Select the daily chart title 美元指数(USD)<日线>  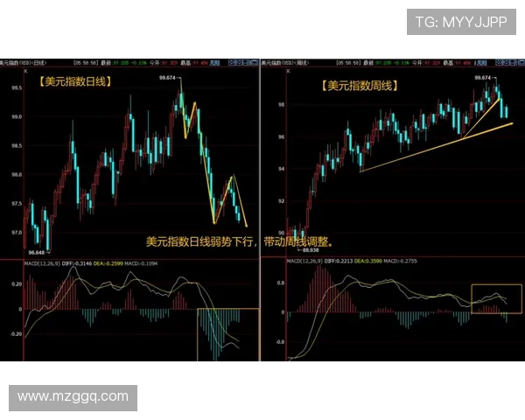coord(23,63)
